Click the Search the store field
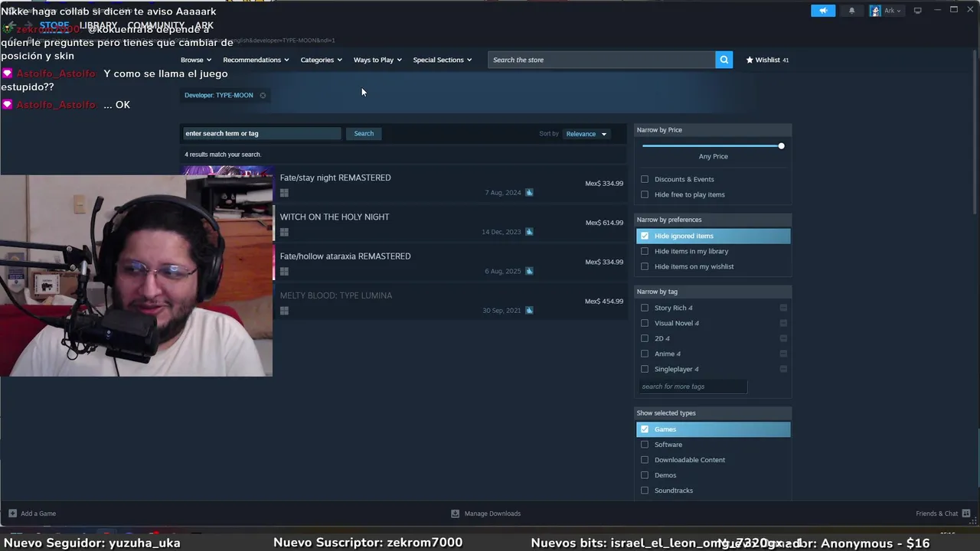This screenshot has width=980, height=551. pyautogui.click(x=601, y=60)
